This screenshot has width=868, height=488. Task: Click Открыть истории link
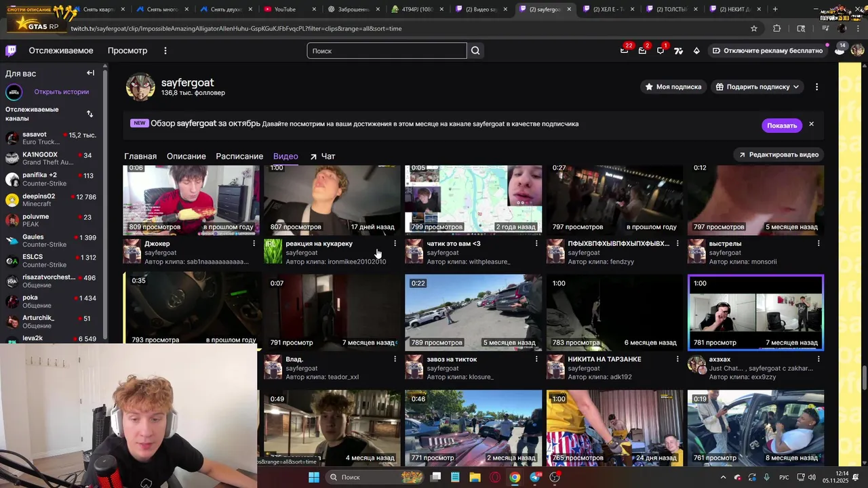tap(62, 92)
